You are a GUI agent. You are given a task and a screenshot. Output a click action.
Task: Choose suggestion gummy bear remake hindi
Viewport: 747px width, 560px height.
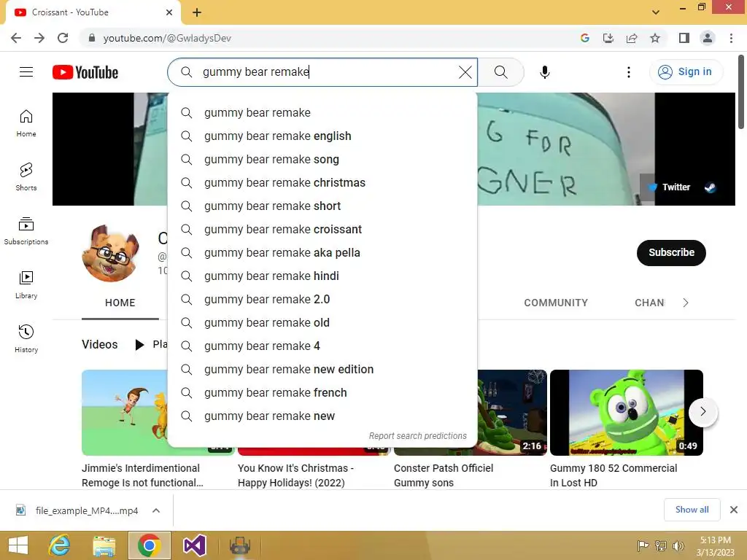[x=322, y=276]
